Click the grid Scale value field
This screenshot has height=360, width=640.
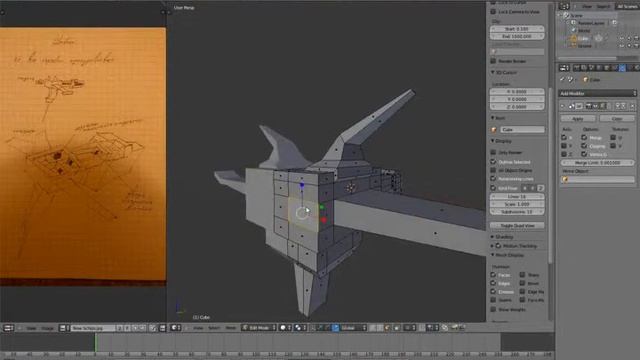pyautogui.click(x=517, y=204)
